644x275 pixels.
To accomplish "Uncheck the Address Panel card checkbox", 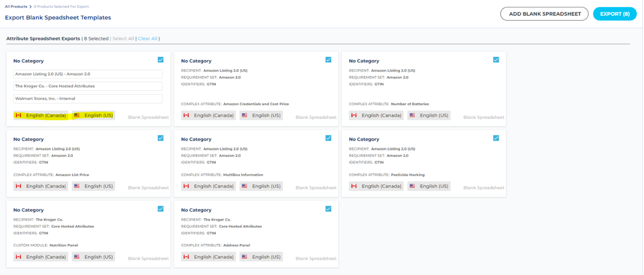I will (328, 209).
